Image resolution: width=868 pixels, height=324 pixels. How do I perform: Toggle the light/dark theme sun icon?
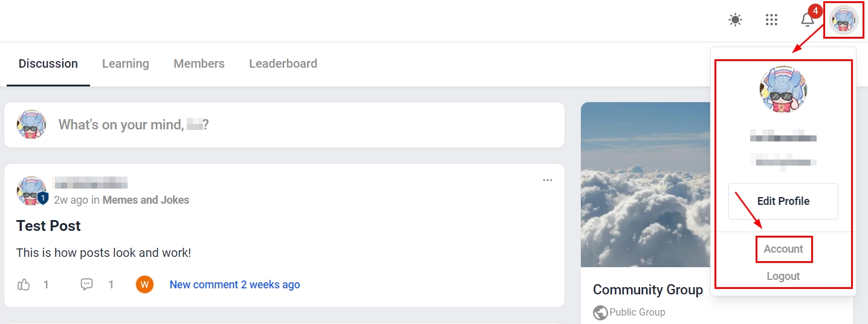[x=735, y=20]
